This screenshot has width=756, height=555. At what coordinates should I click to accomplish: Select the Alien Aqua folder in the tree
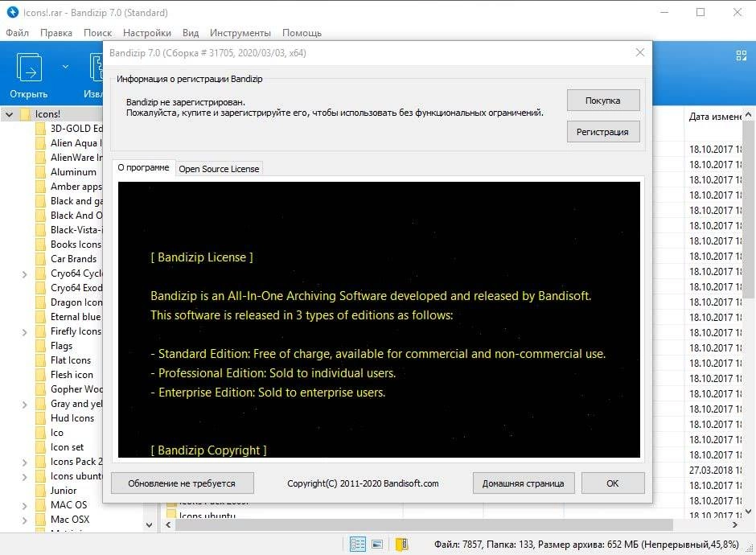(76, 143)
